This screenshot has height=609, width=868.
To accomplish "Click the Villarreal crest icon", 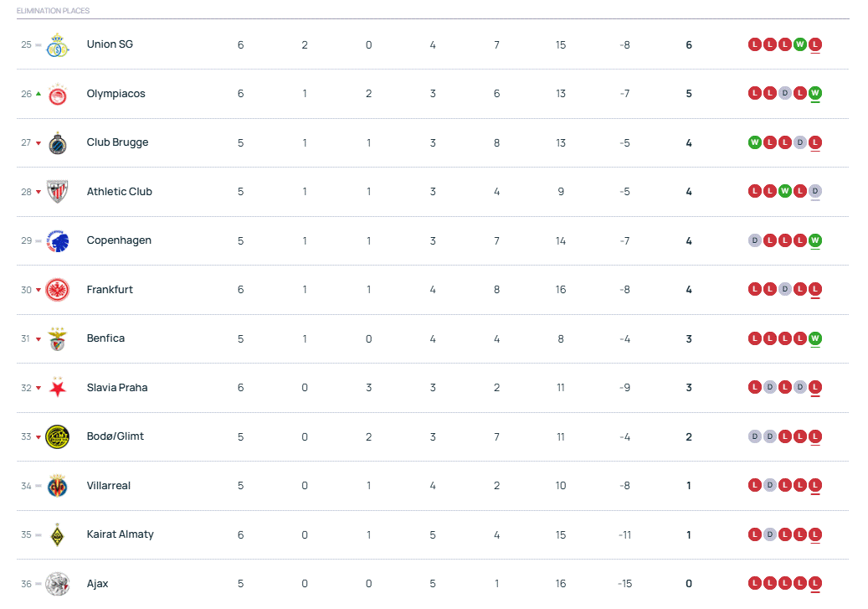I will tap(57, 486).
